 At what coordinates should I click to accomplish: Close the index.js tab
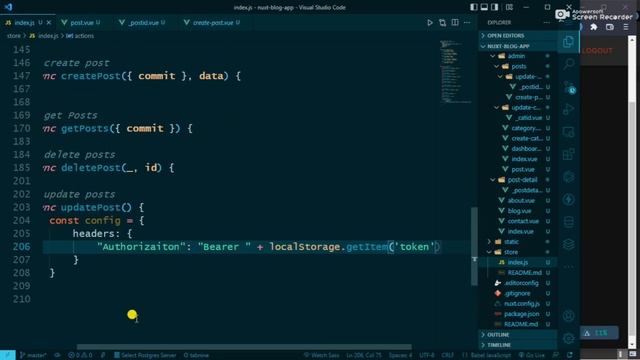coord(49,23)
